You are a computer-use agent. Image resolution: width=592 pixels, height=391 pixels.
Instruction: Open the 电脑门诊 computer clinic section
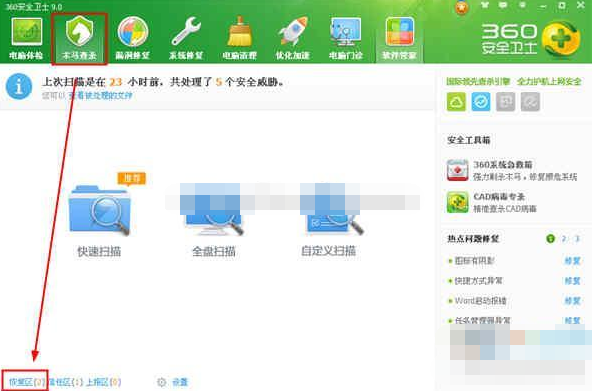click(346, 38)
